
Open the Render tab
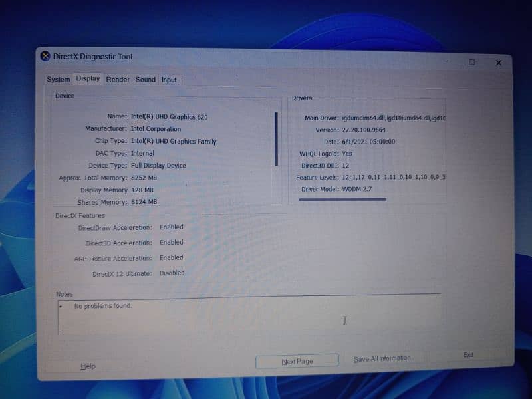pyautogui.click(x=118, y=79)
